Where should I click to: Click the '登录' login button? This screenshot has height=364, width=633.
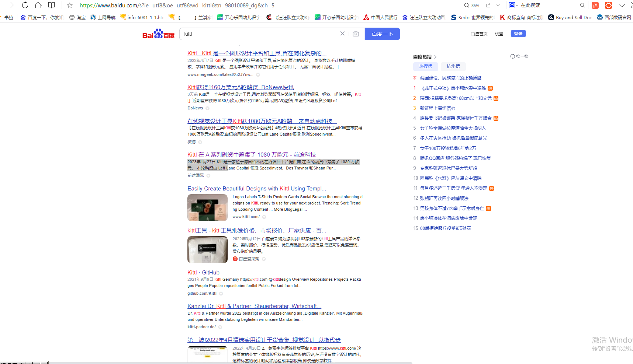[518, 34]
